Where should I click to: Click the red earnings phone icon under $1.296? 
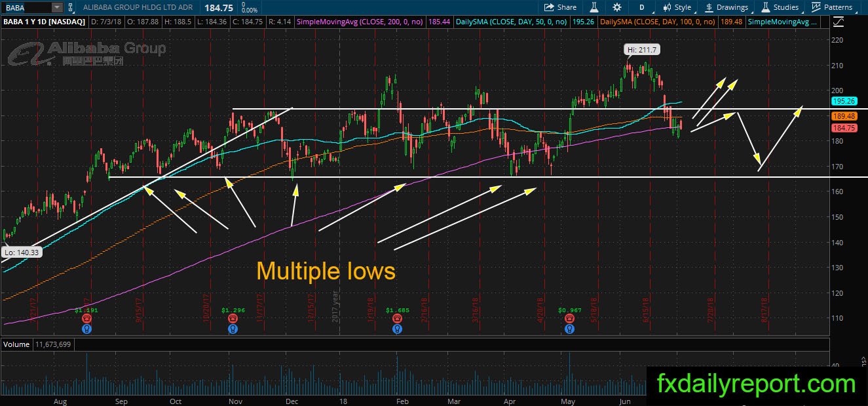[x=232, y=318]
